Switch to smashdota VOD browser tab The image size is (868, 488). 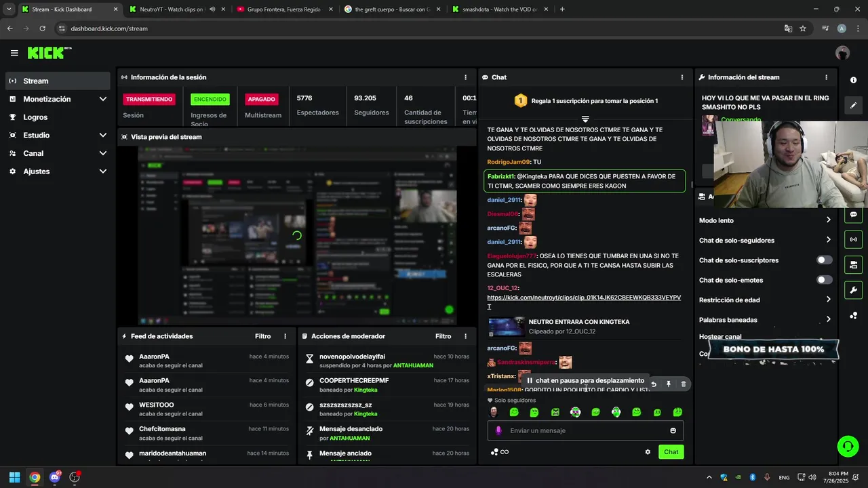click(499, 9)
